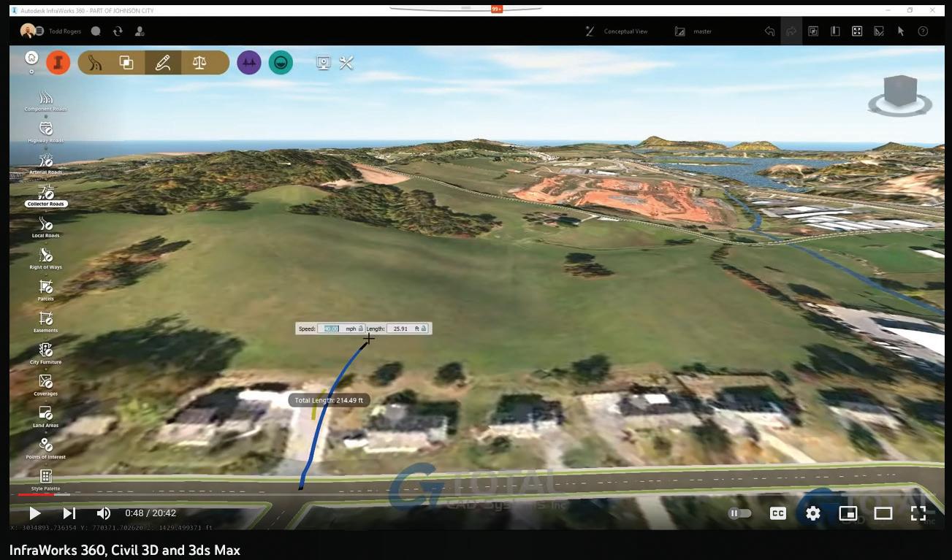Click the edit-surface pencil icon in top bar
The height and width of the screenshot is (560, 952).
pos(879,31)
